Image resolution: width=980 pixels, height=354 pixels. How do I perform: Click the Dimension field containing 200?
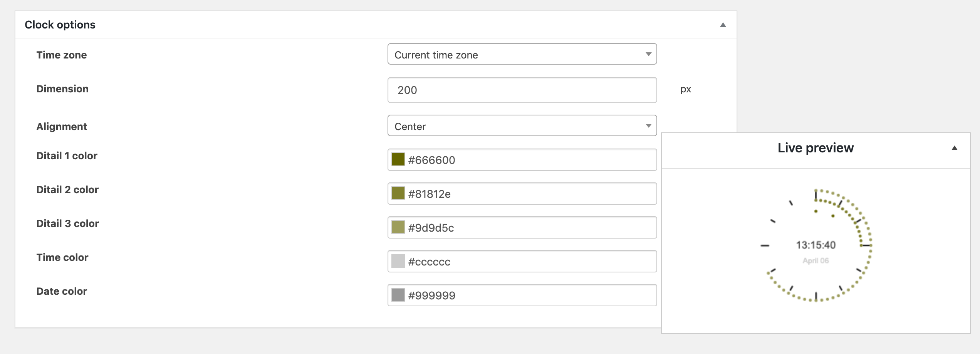[522, 90]
